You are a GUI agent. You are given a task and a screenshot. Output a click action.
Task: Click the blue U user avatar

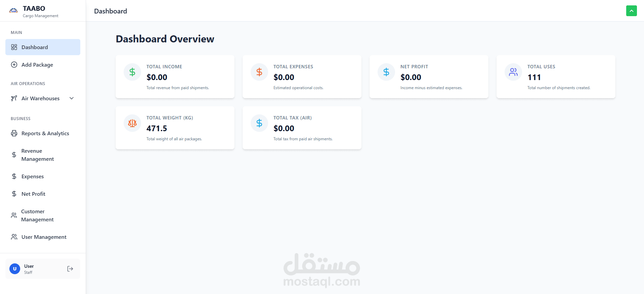click(x=15, y=269)
